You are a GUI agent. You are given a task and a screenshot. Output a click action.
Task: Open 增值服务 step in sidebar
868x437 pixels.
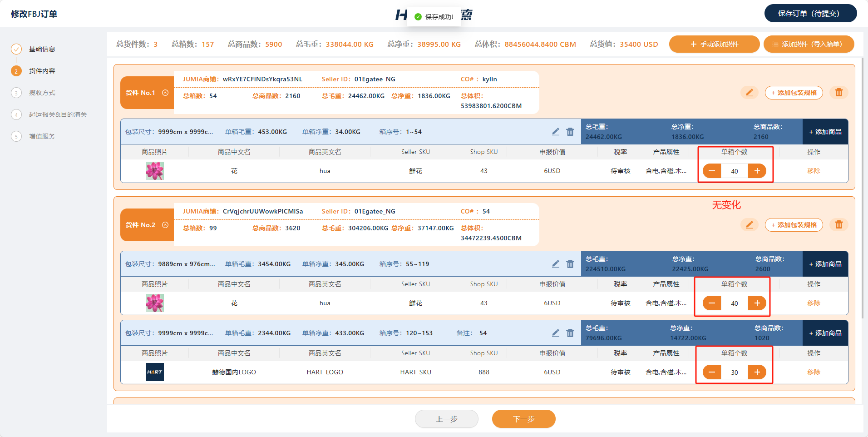pyautogui.click(x=42, y=136)
